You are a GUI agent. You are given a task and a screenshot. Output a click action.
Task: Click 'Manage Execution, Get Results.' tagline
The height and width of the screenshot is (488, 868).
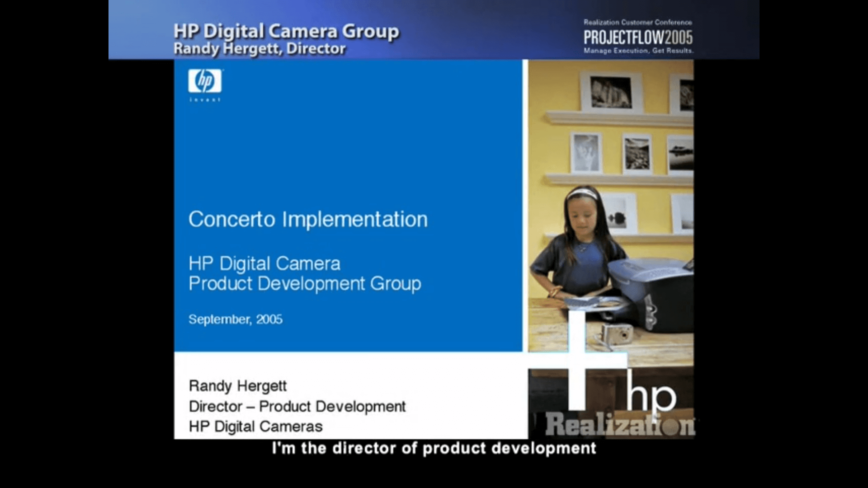638,51
